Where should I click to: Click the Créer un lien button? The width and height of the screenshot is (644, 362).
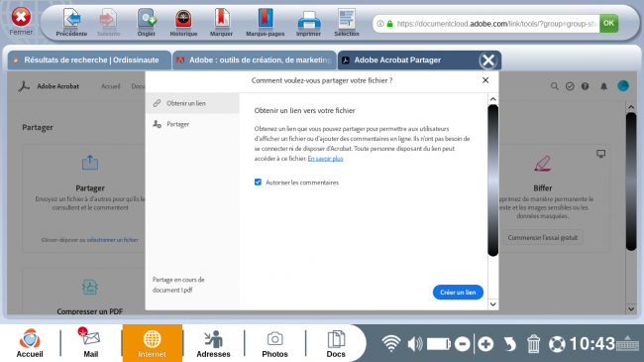point(458,292)
